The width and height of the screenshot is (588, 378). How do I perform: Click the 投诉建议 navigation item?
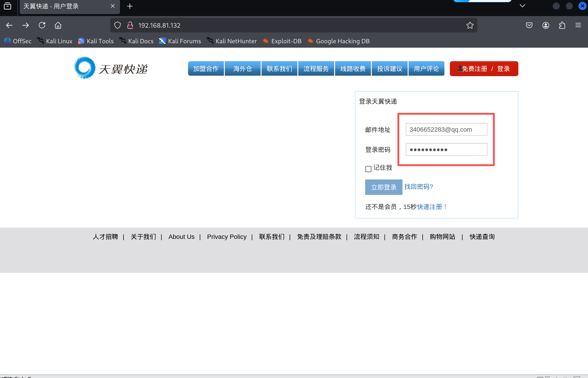pos(390,68)
